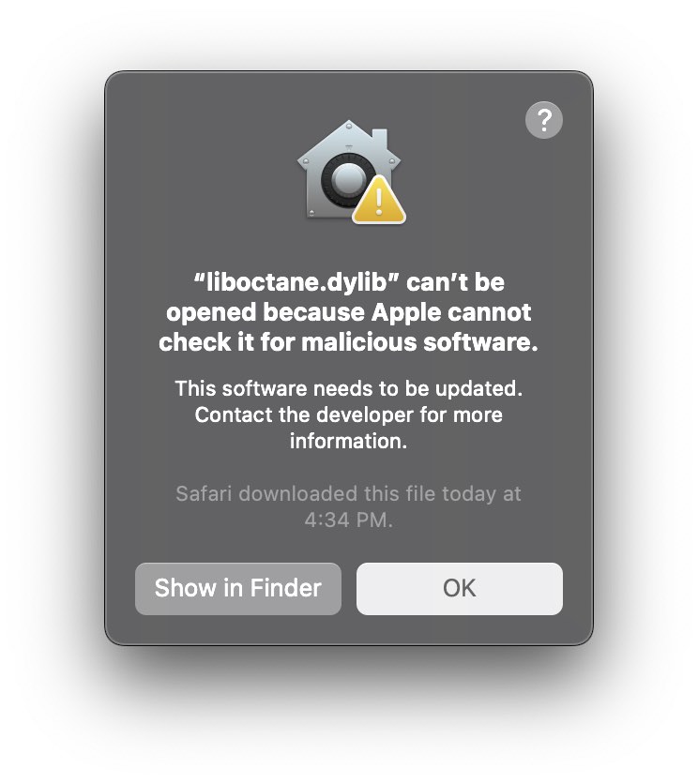The width and height of the screenshot is (698, 784).
Task: Click the "malicious software." headline text
Action: [419, 342]
